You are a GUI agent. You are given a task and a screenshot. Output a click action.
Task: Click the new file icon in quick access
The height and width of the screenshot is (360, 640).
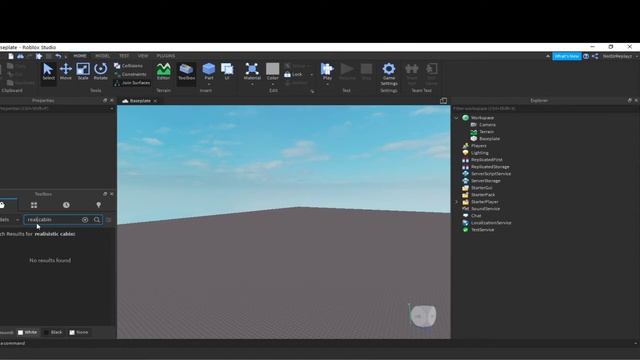coord(11,56)
